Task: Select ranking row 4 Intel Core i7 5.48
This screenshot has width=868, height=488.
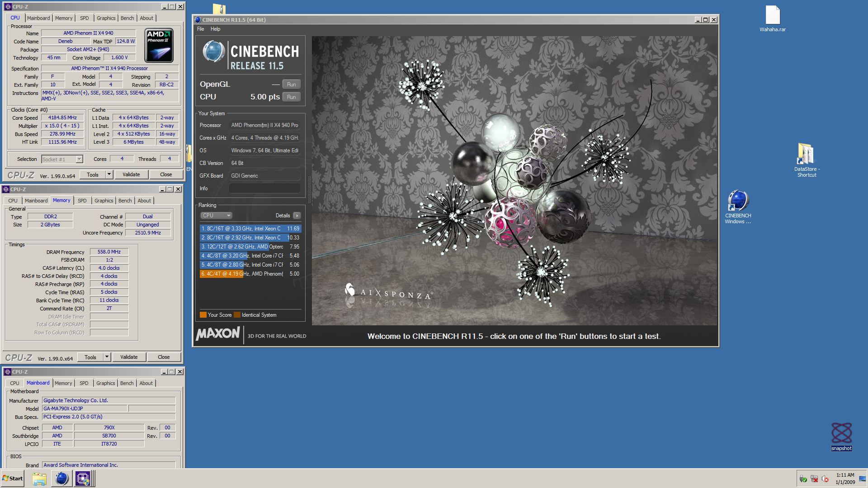Action: 250,256
